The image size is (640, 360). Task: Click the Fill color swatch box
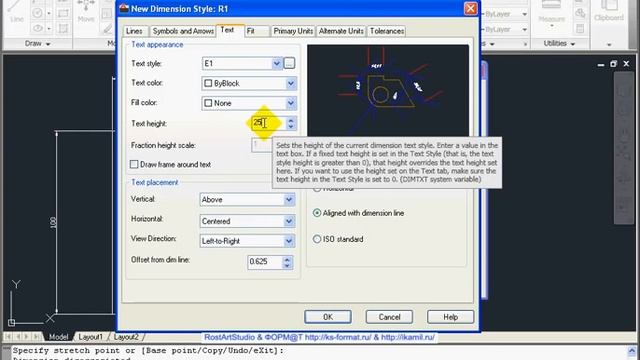(208, 103)
